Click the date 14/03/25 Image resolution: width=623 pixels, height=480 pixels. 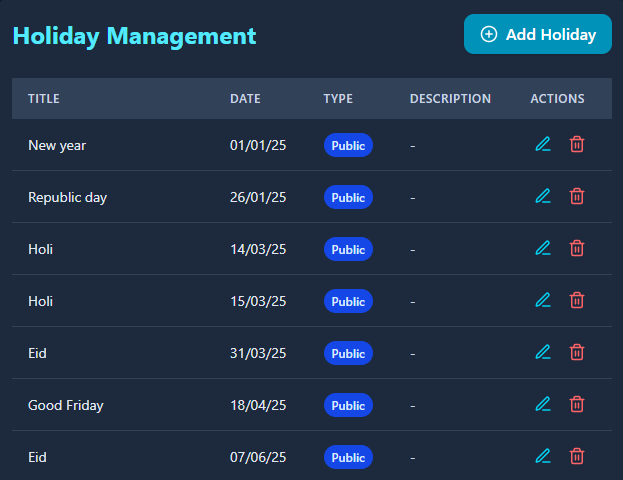point(258,250)
